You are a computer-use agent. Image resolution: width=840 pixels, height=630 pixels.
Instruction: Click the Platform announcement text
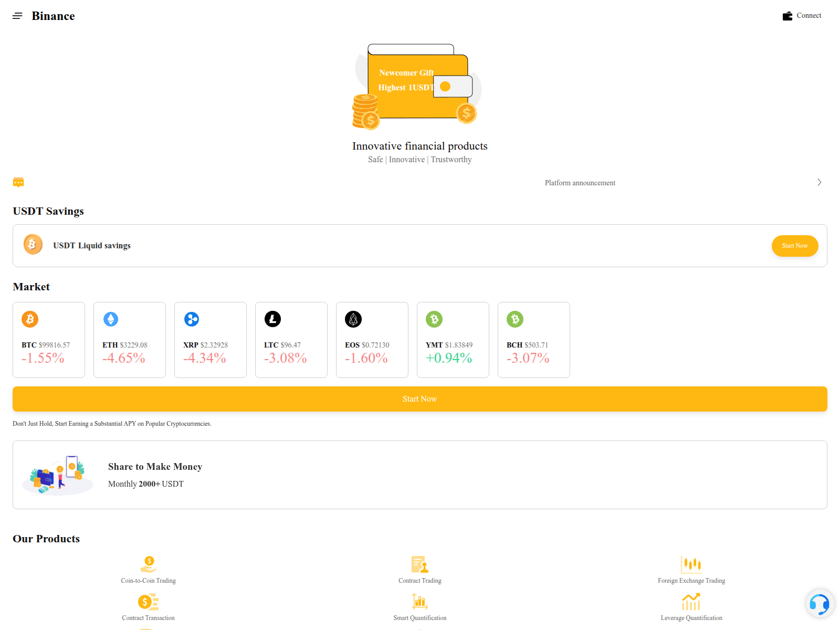coord(580,183)
